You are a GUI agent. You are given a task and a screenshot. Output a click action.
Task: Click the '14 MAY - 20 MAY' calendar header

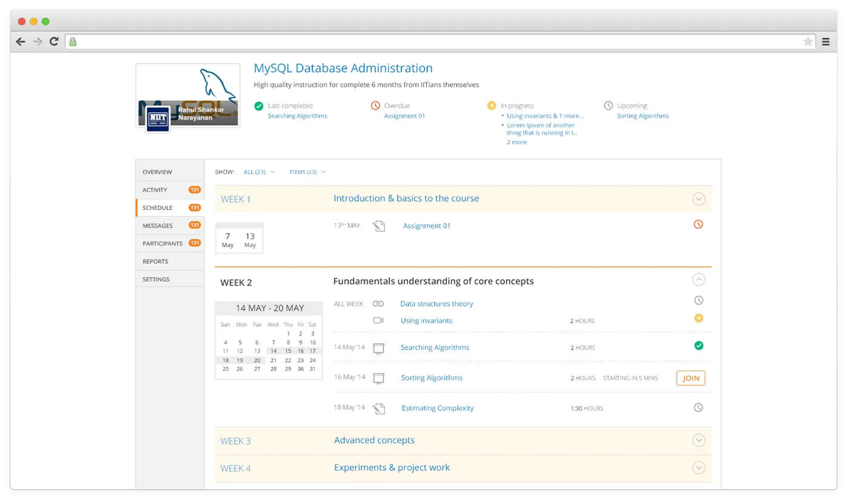(270, 308)
